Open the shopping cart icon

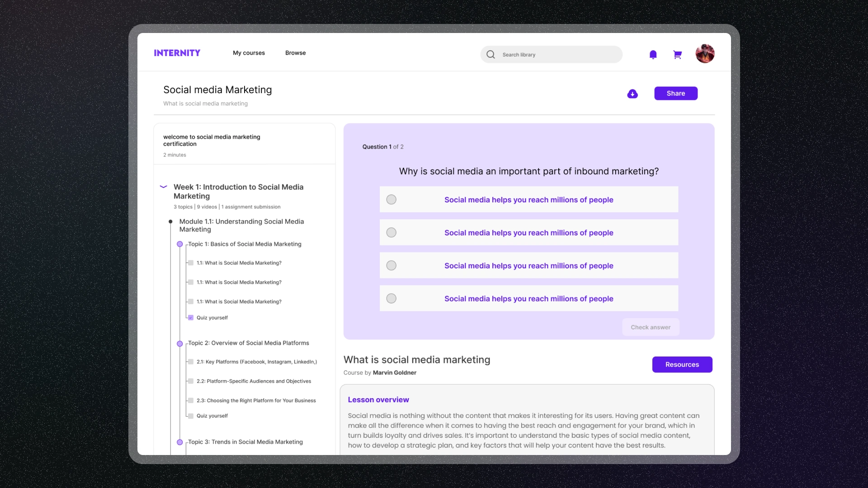pyautogui.click(x=677, y=55)
